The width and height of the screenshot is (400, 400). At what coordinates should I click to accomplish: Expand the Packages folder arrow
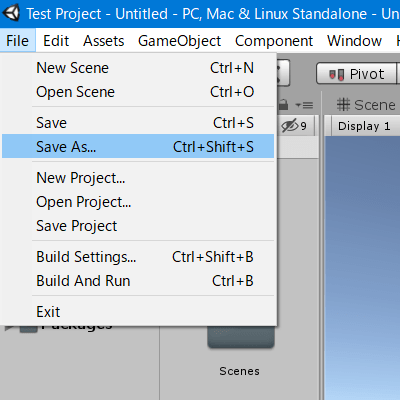9,328
